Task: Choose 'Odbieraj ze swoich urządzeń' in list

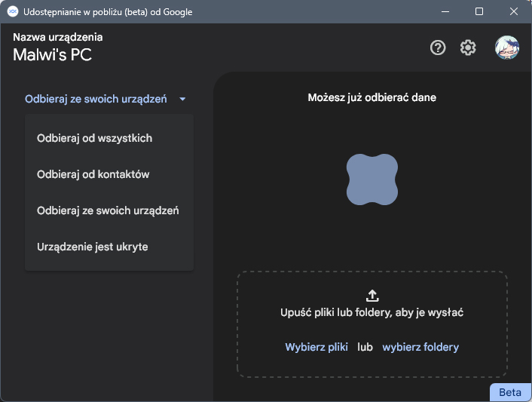Action: 109,210
